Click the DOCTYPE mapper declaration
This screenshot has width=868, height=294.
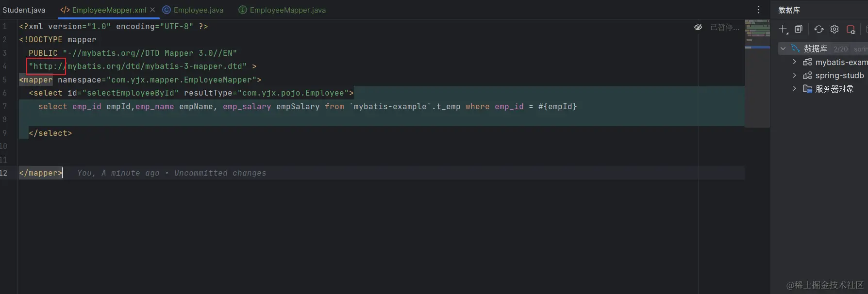[58, 39]
